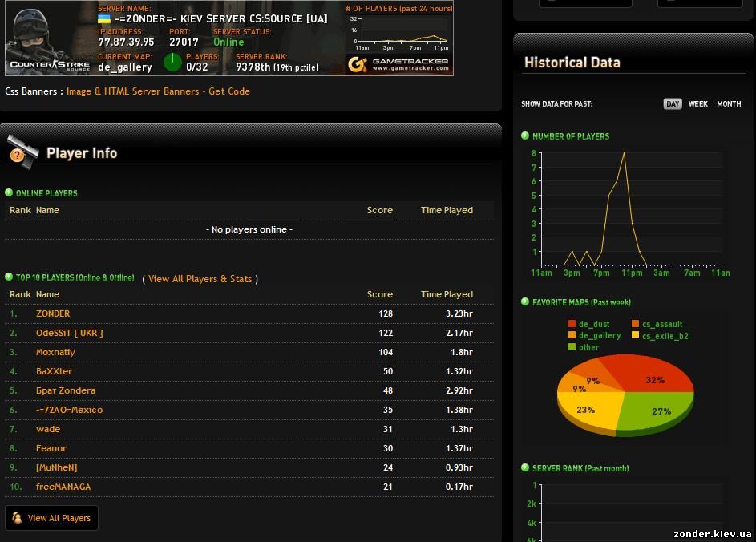Viewport: 756px width, 542px height.
Task: Click the server IP address 77.87.39.95
Action: pyautogui.click(x=126, y=42)
